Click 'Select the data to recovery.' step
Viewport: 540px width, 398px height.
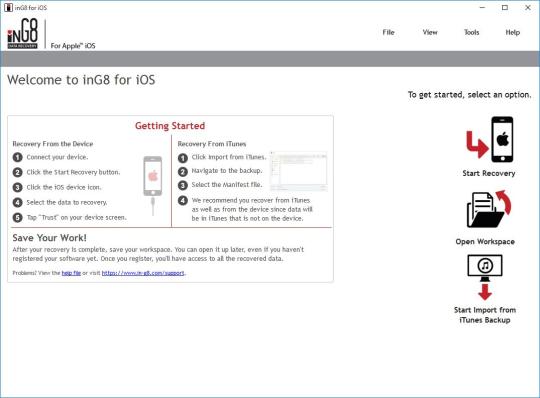pos(67,202)
